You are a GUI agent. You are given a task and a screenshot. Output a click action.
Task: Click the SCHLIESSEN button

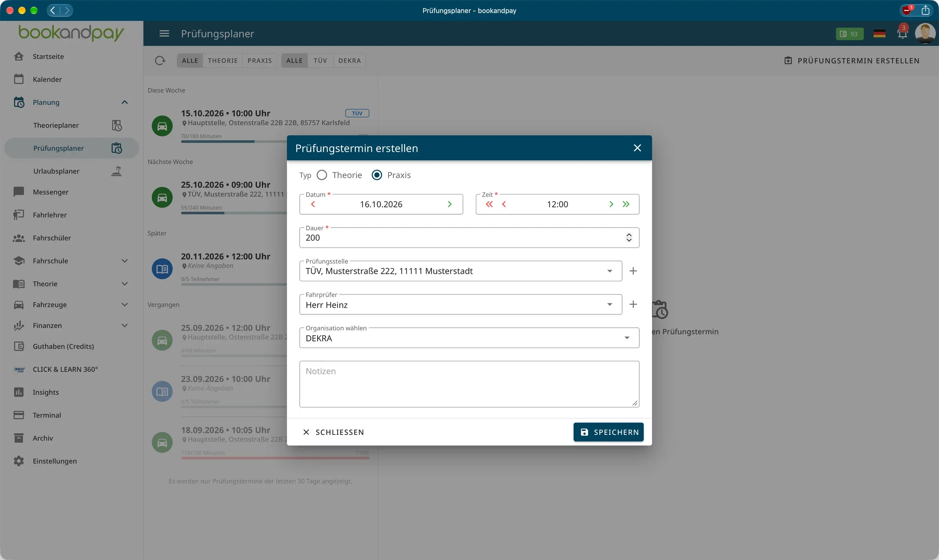(333, 432)
